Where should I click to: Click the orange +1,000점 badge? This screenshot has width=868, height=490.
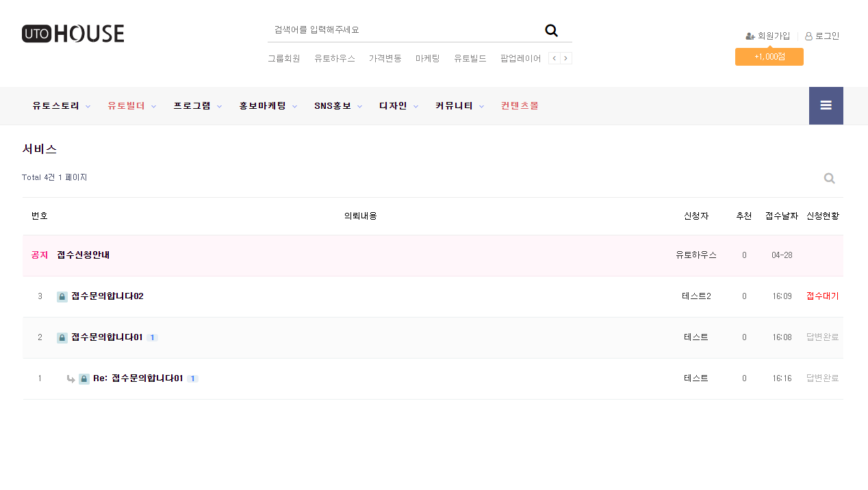pos(769,57)
